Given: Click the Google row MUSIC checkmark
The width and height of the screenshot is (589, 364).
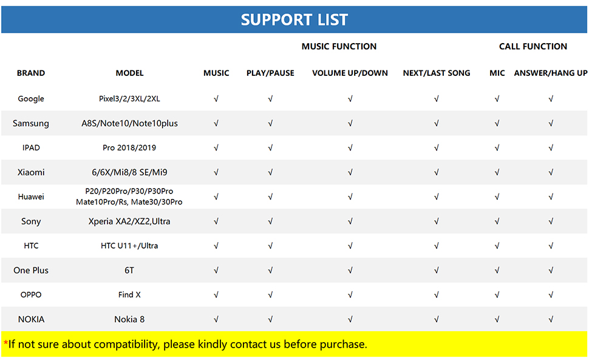Looking at the screenshot, I should coord(216,99).
